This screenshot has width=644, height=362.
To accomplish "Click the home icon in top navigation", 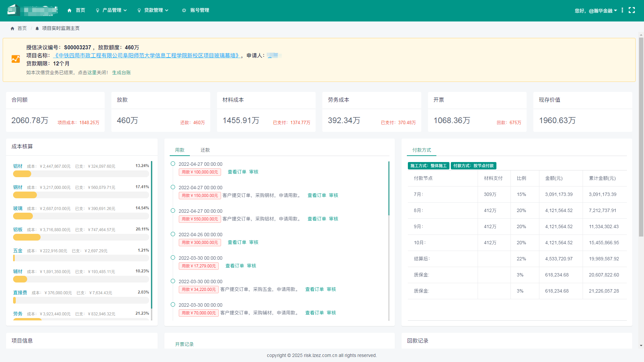I will click(69, 10).
